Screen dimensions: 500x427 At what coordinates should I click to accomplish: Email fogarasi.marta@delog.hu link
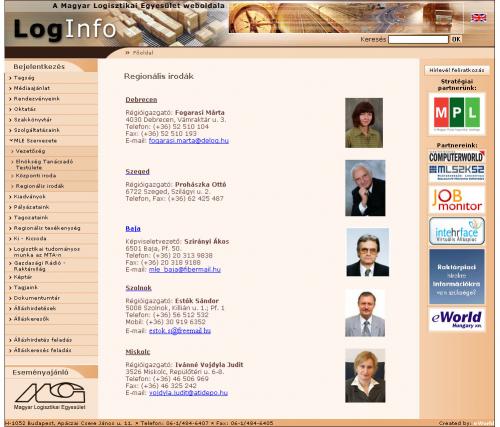(x=189, y=141)
